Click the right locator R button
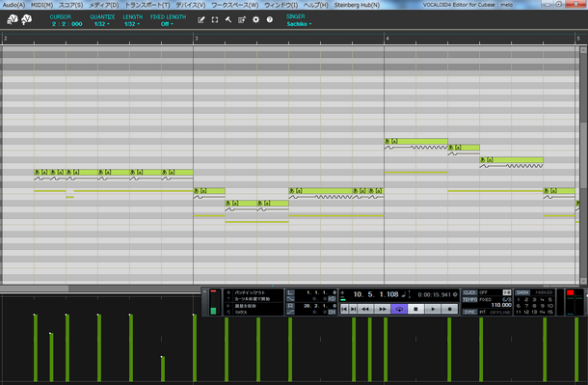This screenshot has height=385, width=588. pyautogui.click(x=290, y=306)
